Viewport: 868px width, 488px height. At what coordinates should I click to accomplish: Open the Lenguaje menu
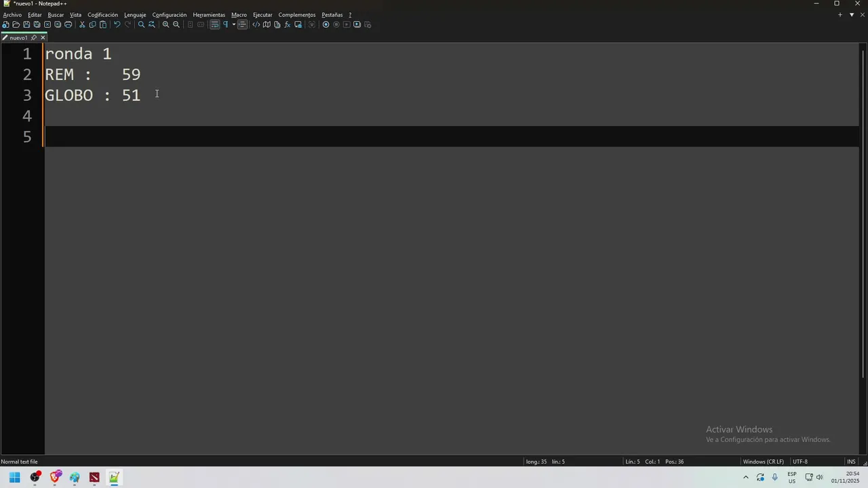(135, 15)
